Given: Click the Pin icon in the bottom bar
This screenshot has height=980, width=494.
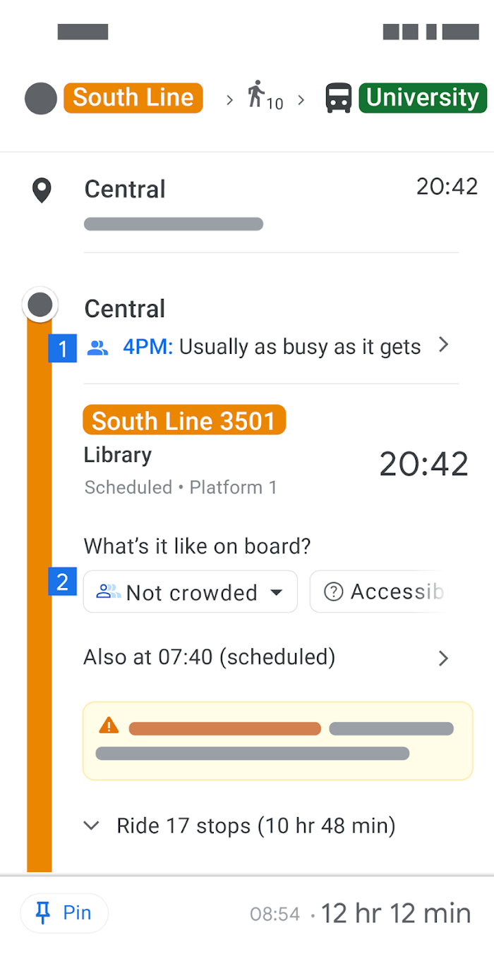Looking at the screenshot, I should 44,912.
